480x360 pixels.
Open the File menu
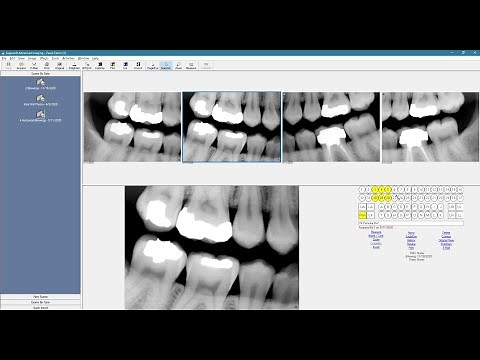(x=4, y=58)
